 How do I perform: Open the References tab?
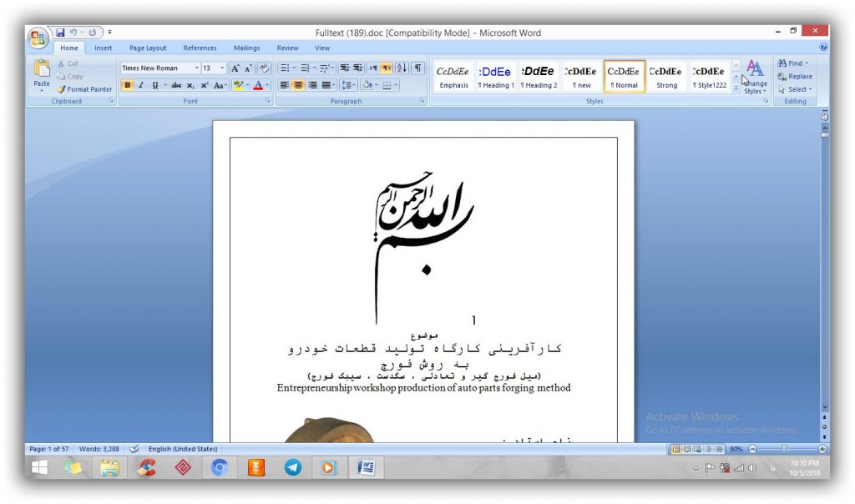(x=200, y=48)
